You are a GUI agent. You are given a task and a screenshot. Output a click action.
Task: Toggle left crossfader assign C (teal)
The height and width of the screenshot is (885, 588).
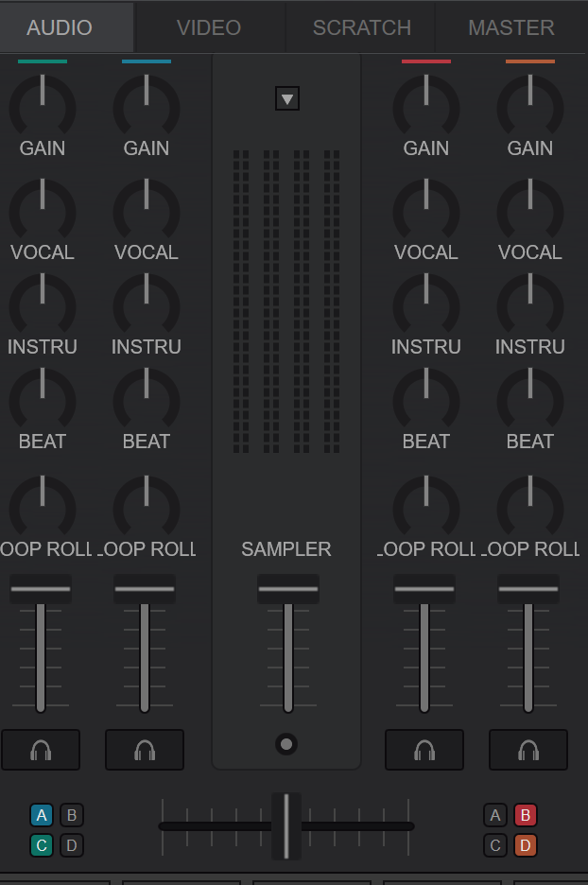pyautogui.click(x=42, y=845)
